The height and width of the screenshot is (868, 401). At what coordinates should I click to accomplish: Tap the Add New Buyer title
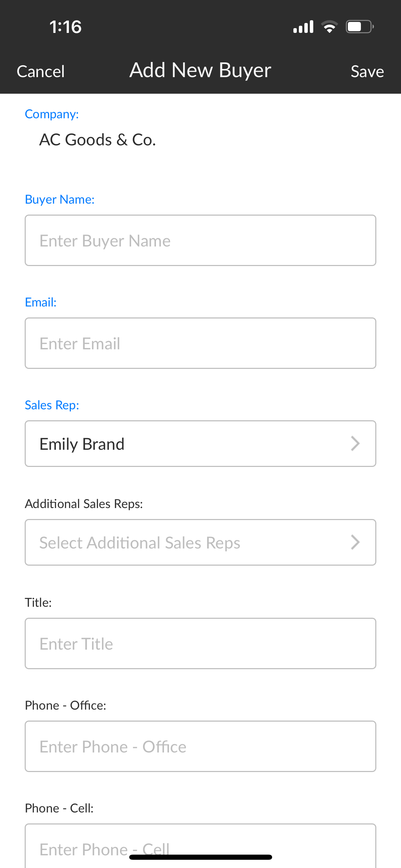click(200, 70)
